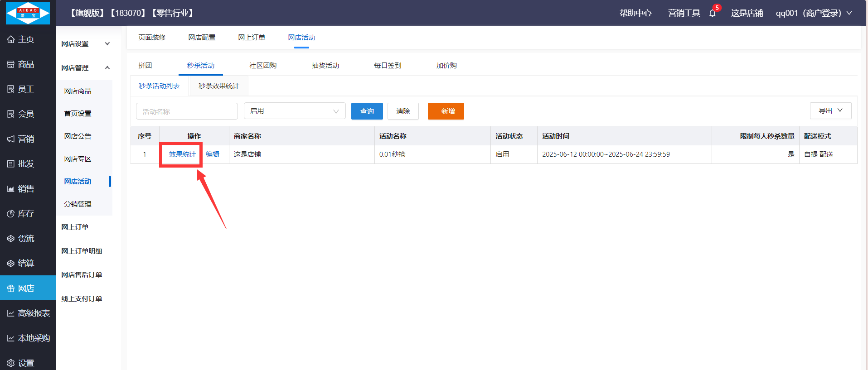Image resolution: width=868 pixels, height=370 pixels.
Task: Open the 启用 status dropdown
Action: point(295,111)
